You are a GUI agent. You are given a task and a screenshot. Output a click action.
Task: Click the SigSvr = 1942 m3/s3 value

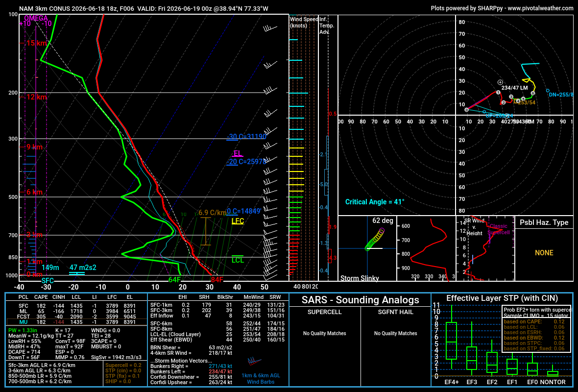click(116, 357)
